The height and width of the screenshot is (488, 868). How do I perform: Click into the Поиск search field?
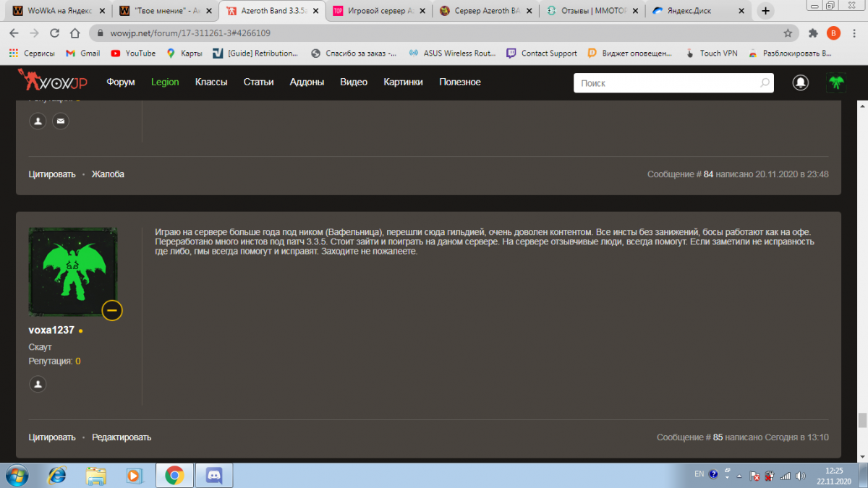tap(665, 83)
